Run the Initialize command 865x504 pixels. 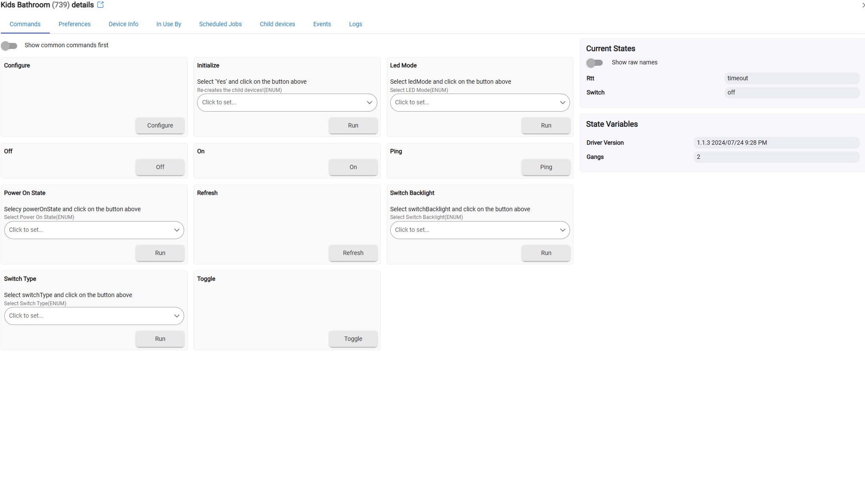coord(353,125)
